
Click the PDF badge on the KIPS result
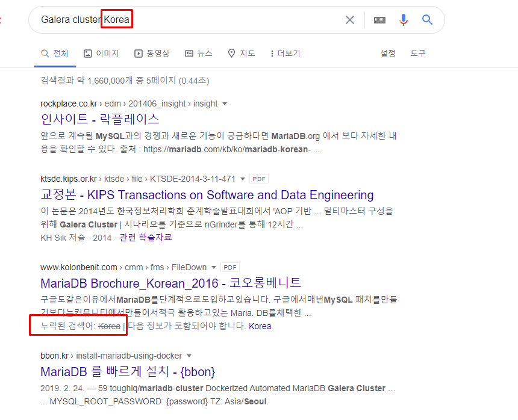point(258,179)
